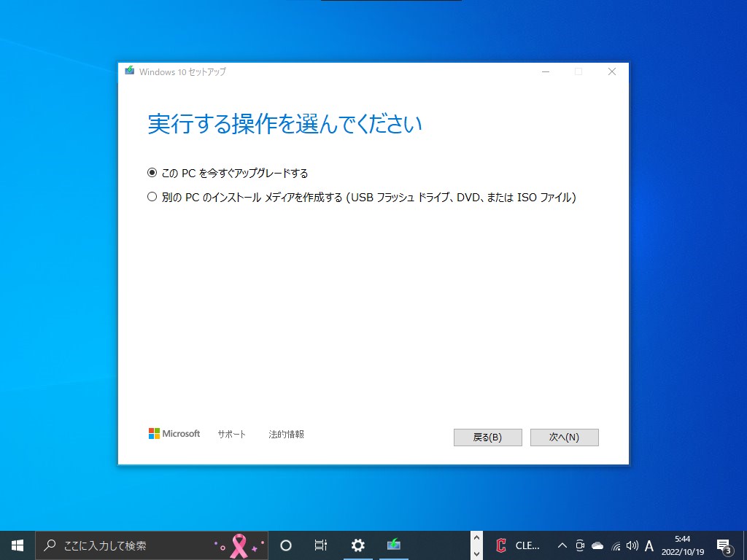
Task: Open the Windows Start menu
Action: (18, 545)
